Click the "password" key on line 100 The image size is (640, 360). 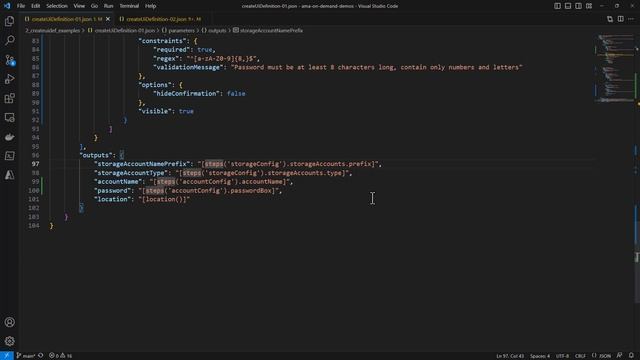click(112, 191)
